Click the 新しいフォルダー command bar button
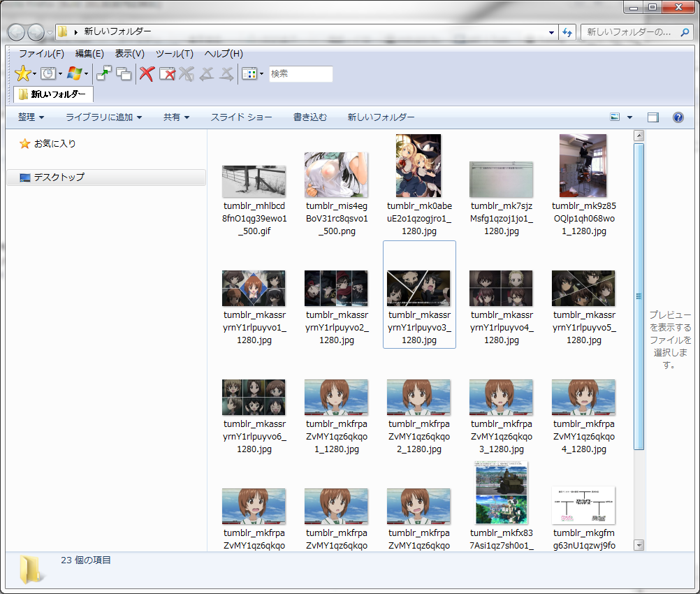 point(381,117)
